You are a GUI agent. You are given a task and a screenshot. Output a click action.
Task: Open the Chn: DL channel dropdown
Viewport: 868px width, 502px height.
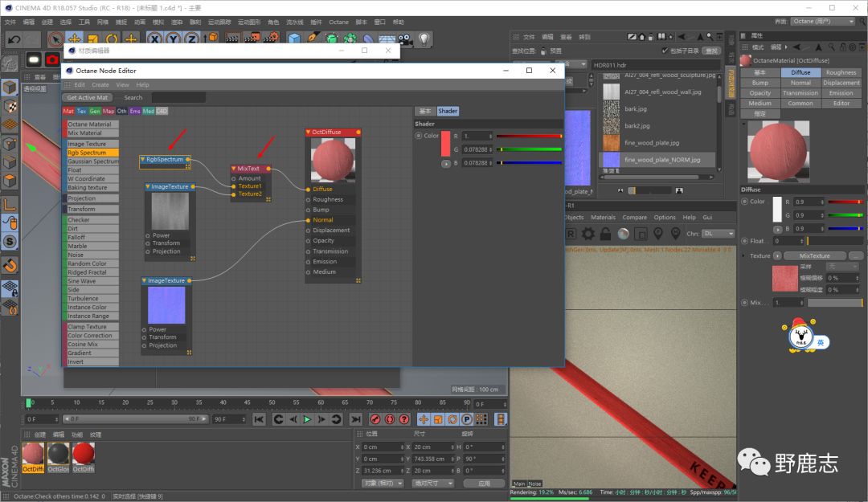[719, 234]
